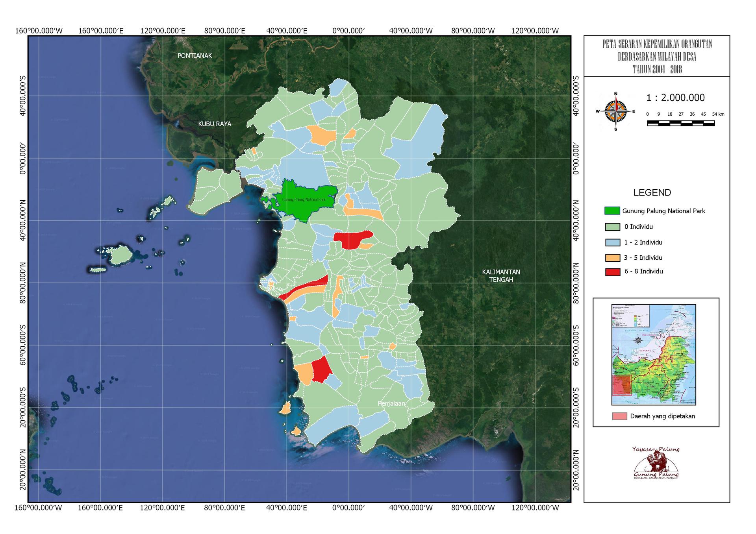This screenshot has height=534, width=756.
Task: Click the PONTIANAK map label
Action: click(195, 56)
